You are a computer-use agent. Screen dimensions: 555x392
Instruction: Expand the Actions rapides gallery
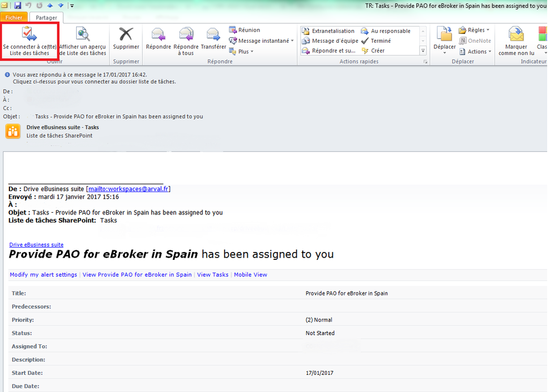pyautogui.click(x=423, y=51)
